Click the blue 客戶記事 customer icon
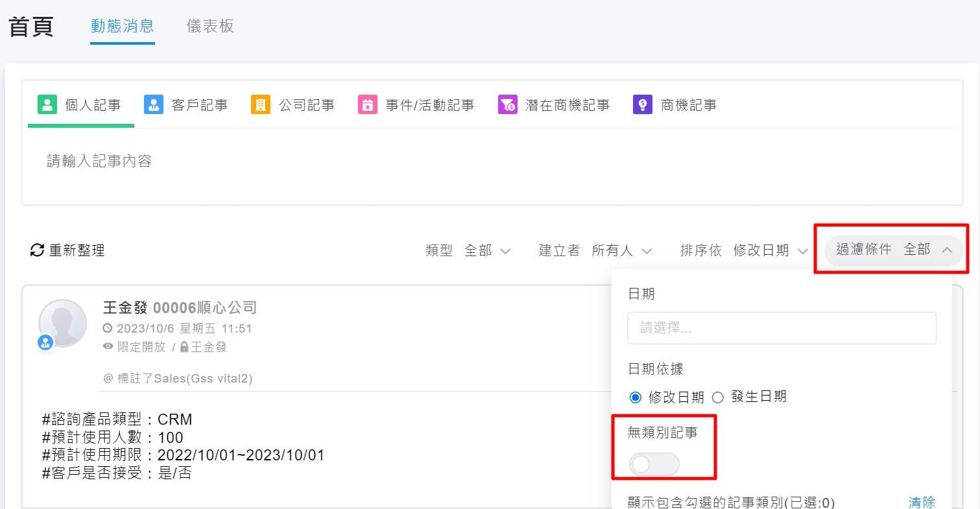This screenshot has height=509, width=980. (x=154, y=104)
